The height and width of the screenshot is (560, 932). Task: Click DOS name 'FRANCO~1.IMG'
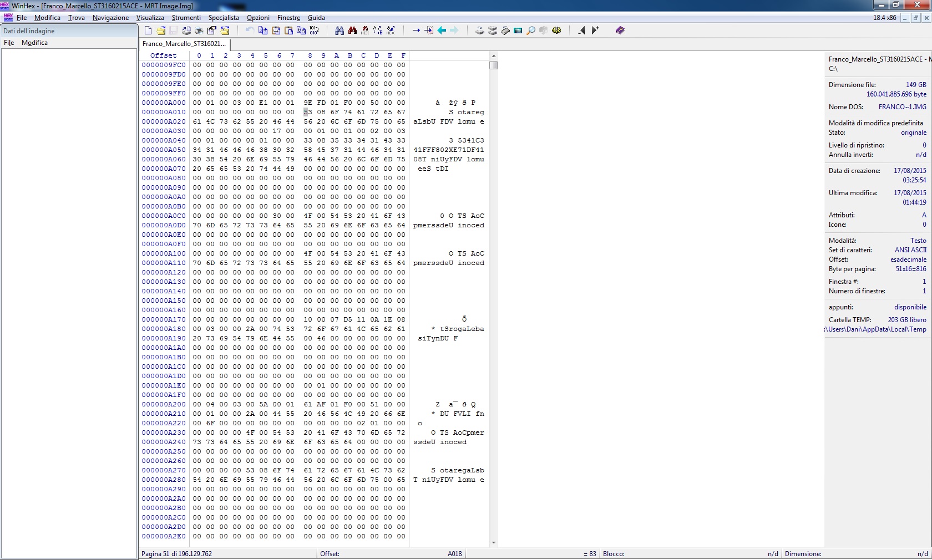pyautogui.click(x=903, y=107)
